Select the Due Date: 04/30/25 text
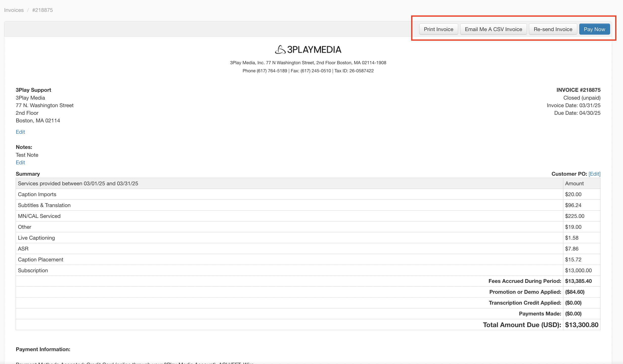This screenshot has width=623, height=364. [x=577, y=113]
